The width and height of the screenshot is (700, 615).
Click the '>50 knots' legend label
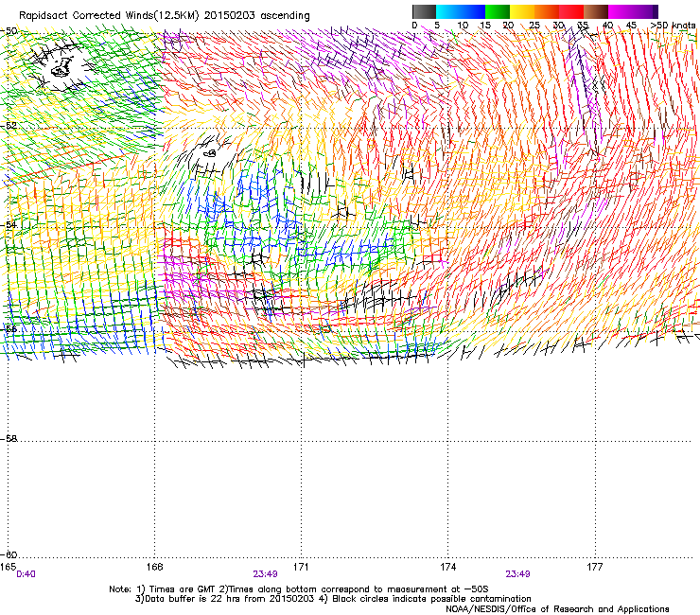pyautogui.click(x=673, y=26)
